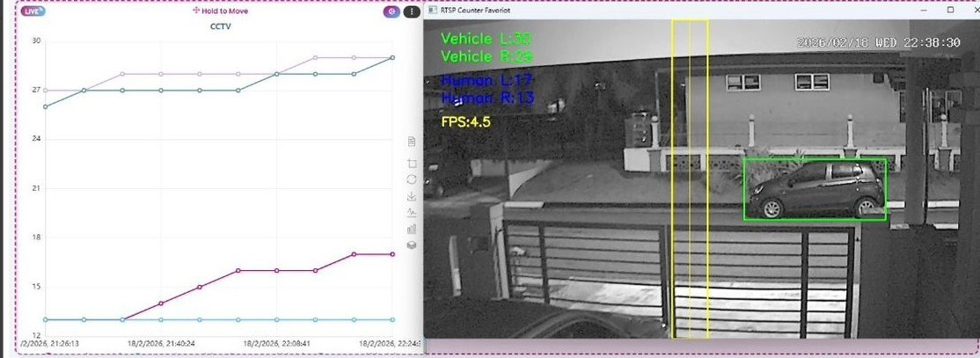
Task: Click the yellow counting zone in video
Action: point(690,176)
